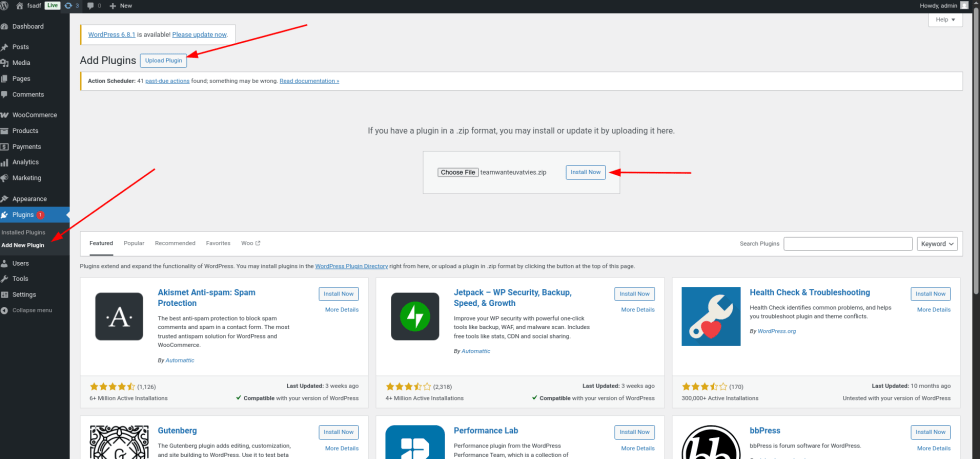This screenshot has height=459, width=980.
Task: Switch to the Popular tab
Action: (134, 243)
